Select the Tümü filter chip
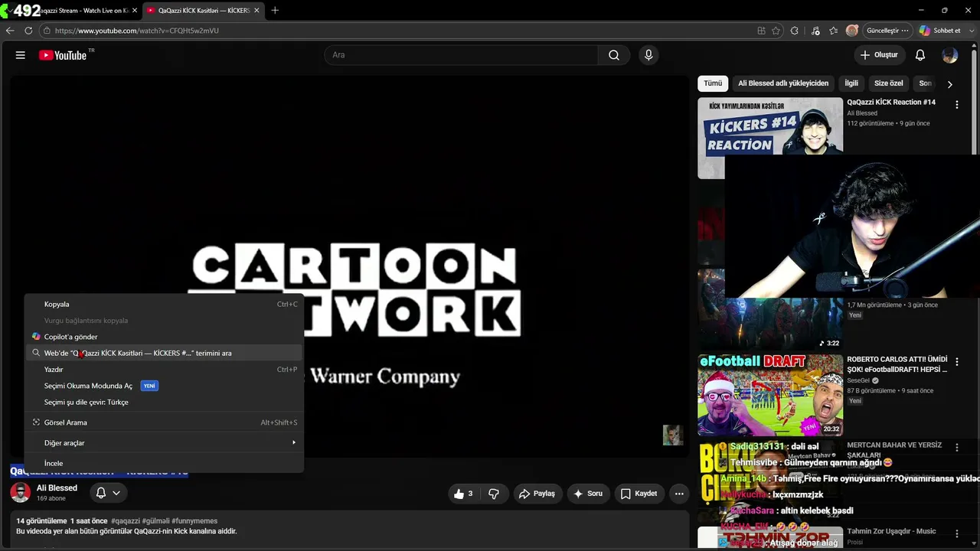This screenshot has height=551, width=980. click(713, 83)
